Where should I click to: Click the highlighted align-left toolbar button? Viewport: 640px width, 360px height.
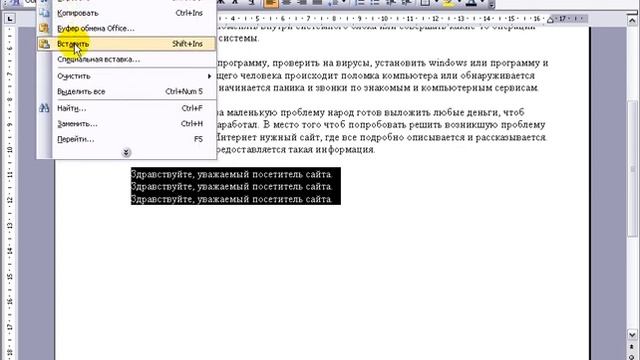[x=271, y=3]
